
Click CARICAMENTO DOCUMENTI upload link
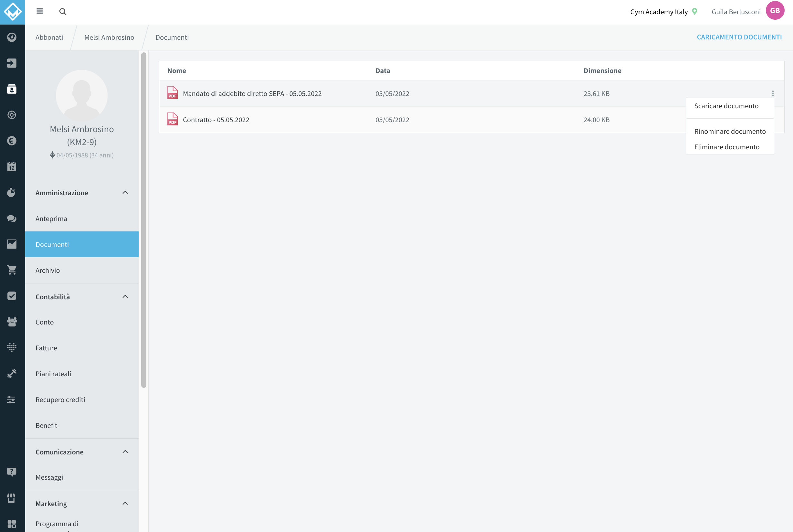coord(739,37)
